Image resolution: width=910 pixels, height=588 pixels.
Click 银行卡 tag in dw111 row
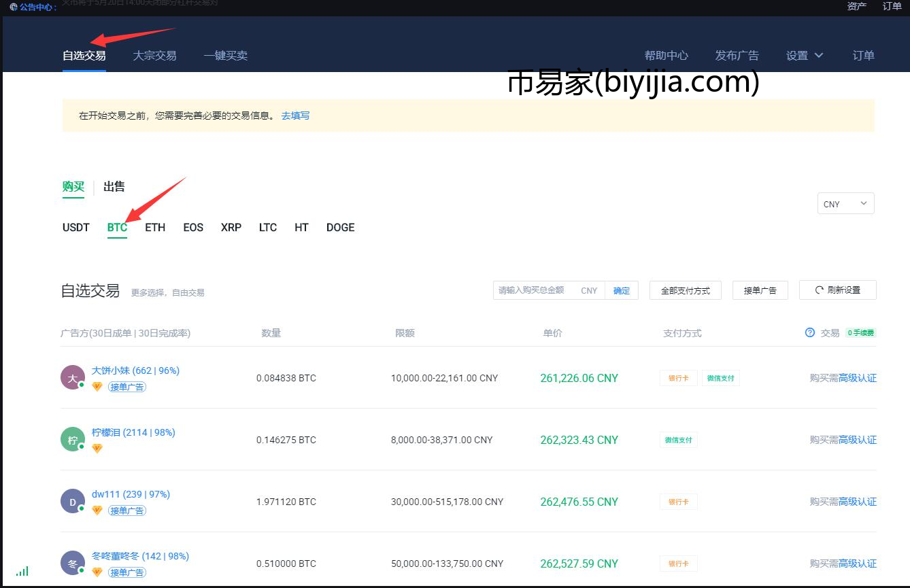(678, 502)
